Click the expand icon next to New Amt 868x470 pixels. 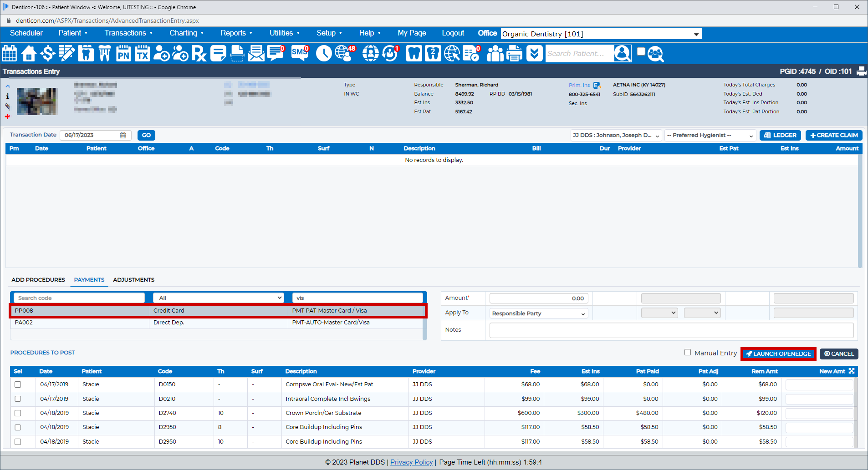(852, 371)
